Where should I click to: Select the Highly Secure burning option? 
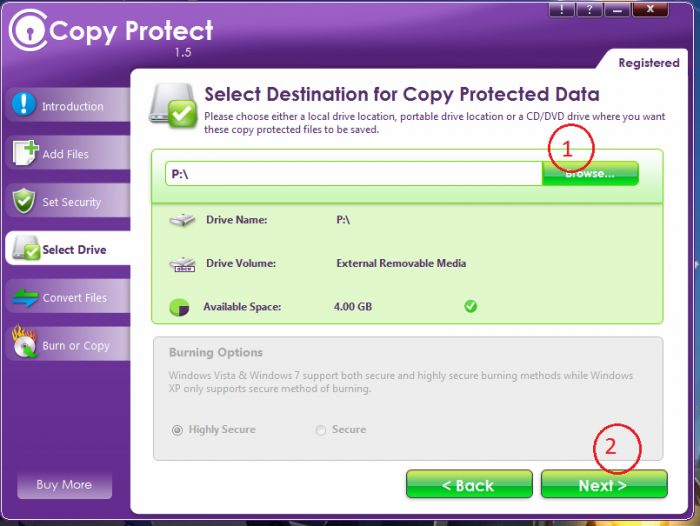coord(178,430)
